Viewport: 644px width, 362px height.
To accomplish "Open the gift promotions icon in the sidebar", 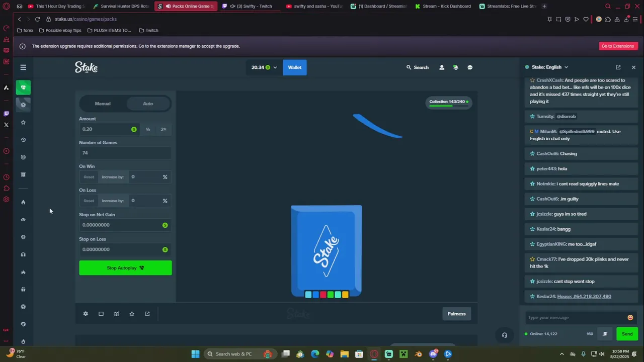I will (x=23, y=289).
